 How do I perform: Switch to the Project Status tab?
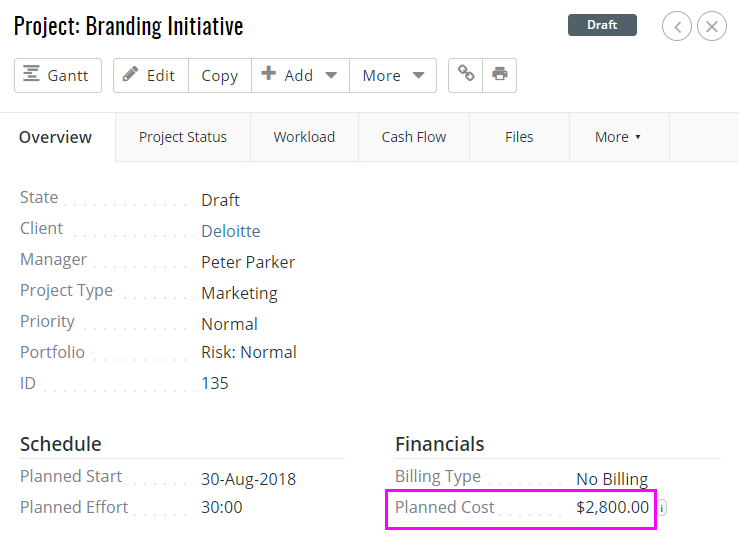[183, 137]
